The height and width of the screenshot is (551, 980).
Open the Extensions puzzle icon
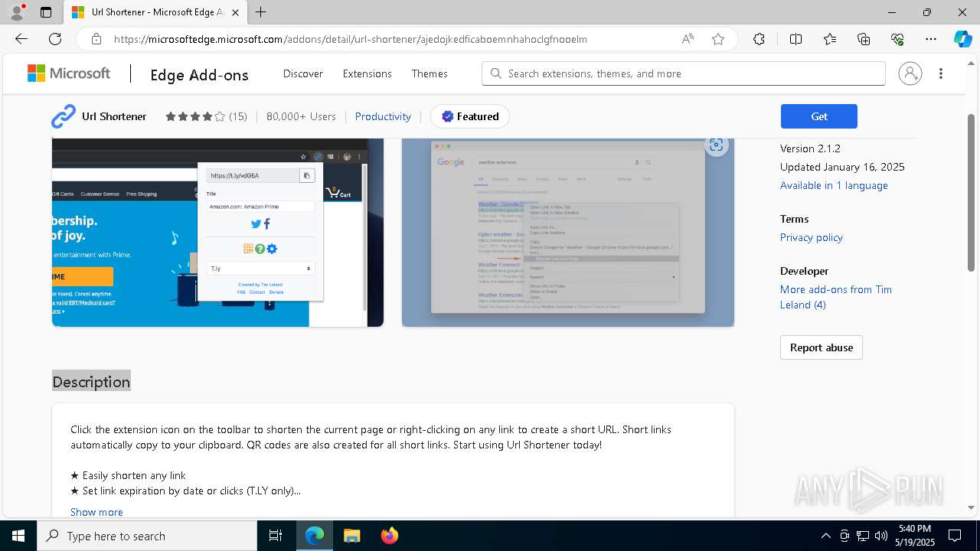click(759, 39)
